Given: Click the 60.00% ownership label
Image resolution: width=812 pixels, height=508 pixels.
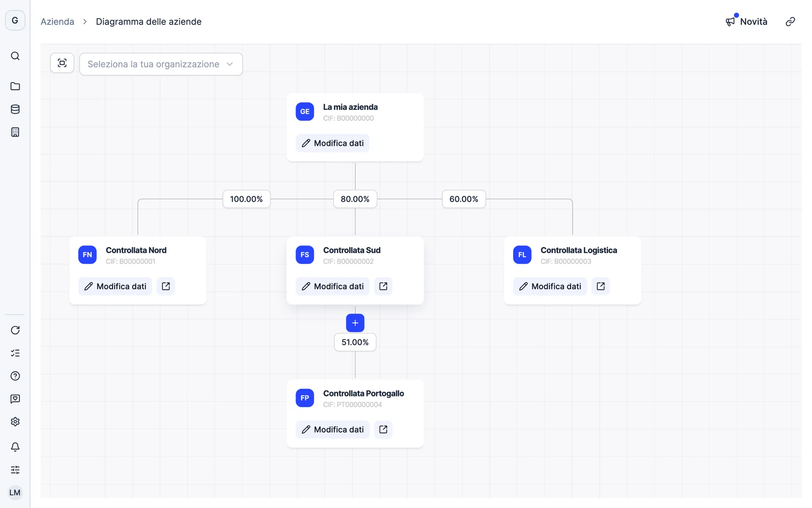Looking at the screenshot, I should coord(464,199).
